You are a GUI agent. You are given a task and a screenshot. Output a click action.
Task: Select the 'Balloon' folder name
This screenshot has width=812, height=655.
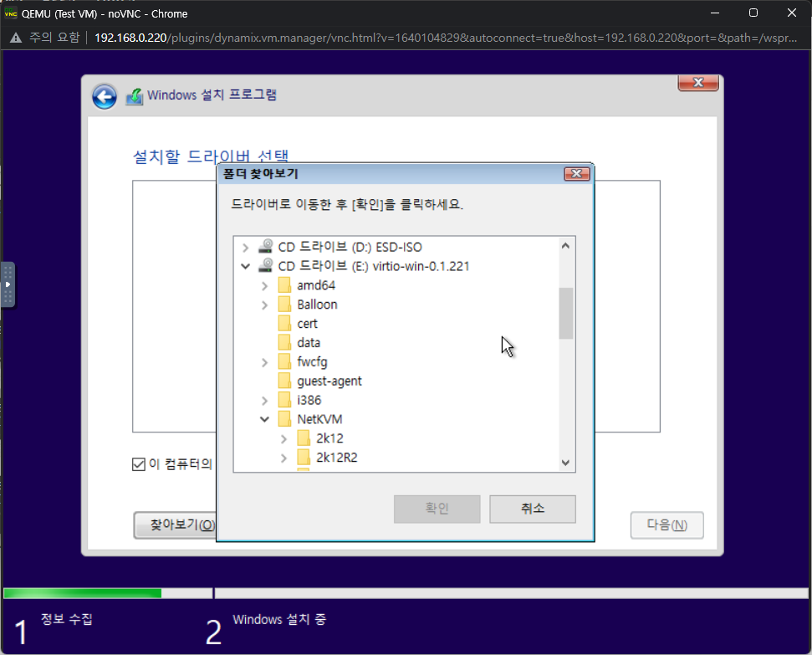click(317, 304)
